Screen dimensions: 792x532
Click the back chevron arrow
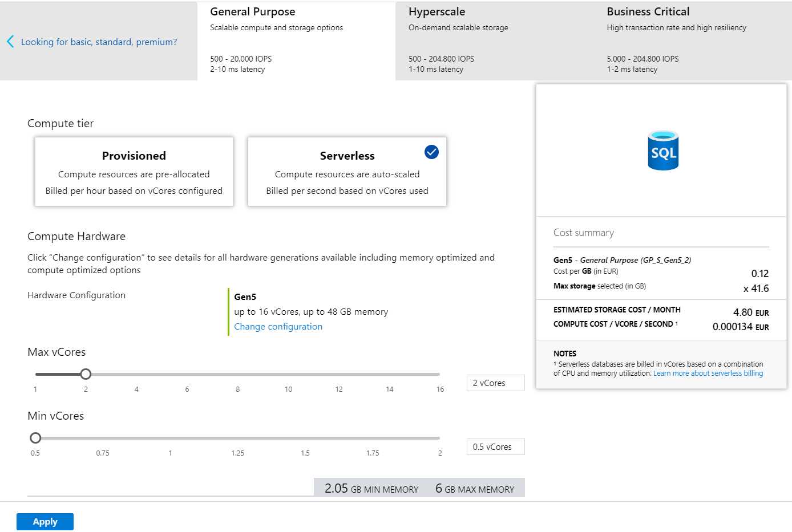pyautogui.click(x=10, y=41)
